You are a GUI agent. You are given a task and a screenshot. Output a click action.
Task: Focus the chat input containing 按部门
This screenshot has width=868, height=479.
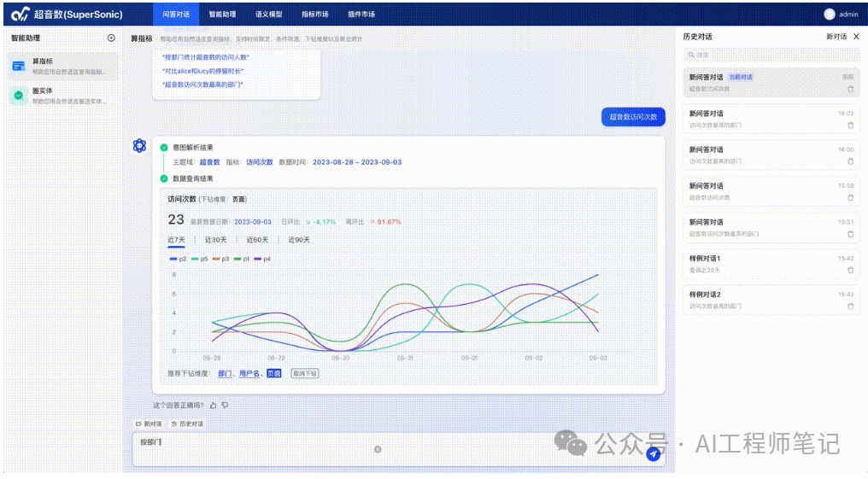(x=399, y=449)
